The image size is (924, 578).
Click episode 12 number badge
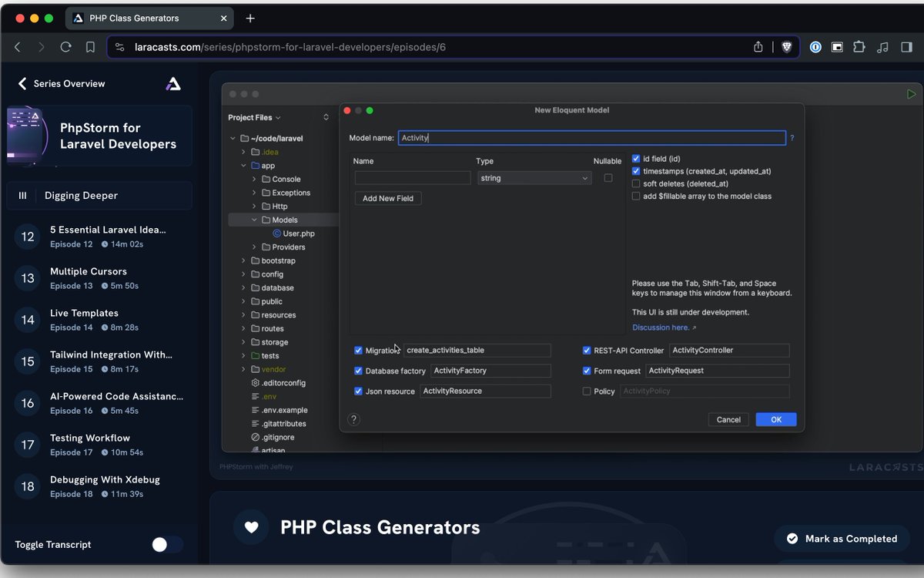click(28, 237)
